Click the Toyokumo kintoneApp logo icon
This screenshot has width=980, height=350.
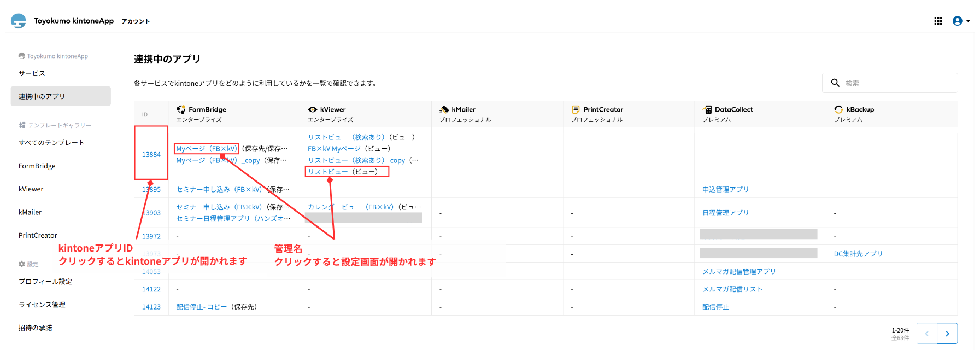coord(19,21)
